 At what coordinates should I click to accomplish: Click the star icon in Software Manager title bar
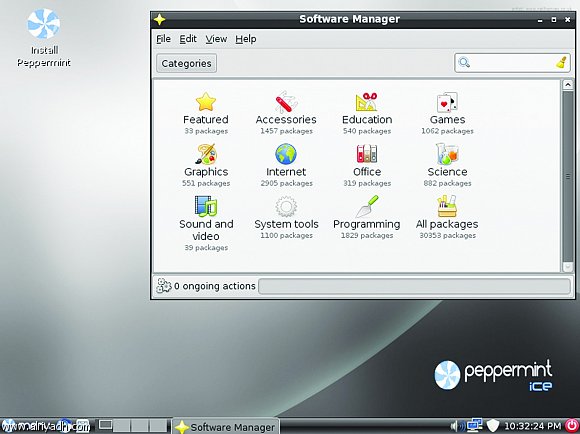click(159, 19)
